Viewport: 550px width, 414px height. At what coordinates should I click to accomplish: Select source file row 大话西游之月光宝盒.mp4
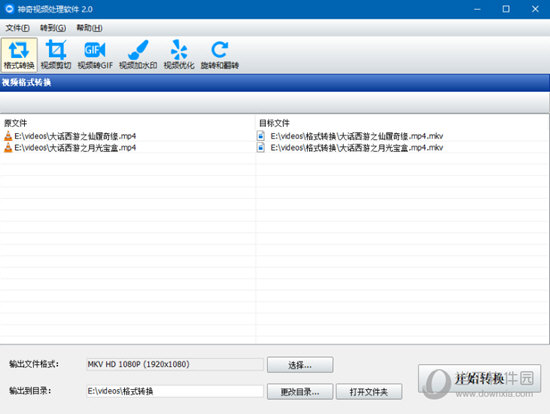click(128, 148)
